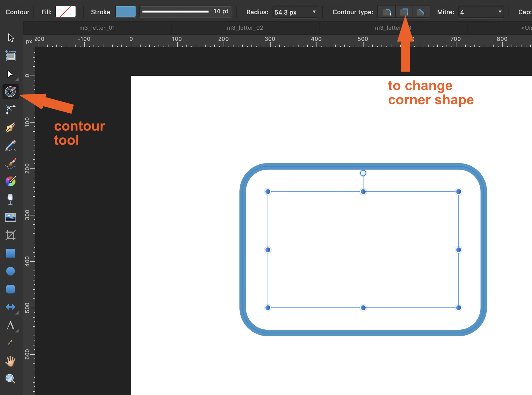This screenshot has height=395, width=532.
Task: Switch to the m3_letter_01 tab
Action: tap(97, 28)
